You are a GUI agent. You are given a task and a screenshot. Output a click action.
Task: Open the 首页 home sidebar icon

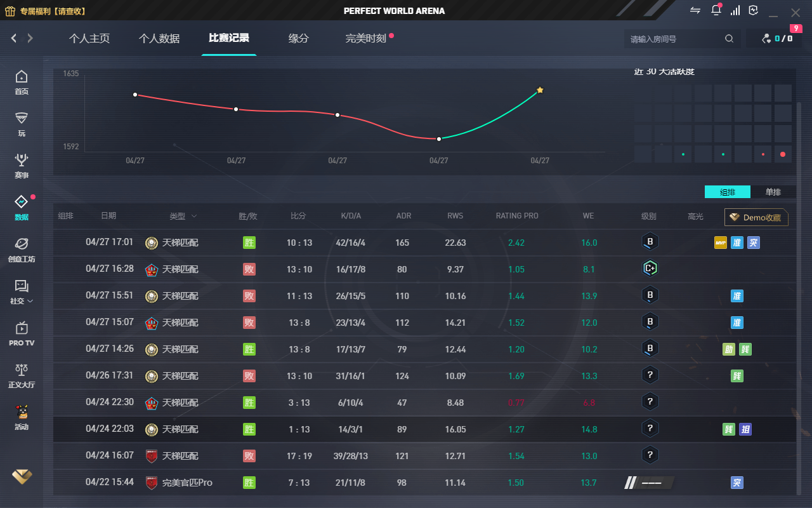(22, 83)
